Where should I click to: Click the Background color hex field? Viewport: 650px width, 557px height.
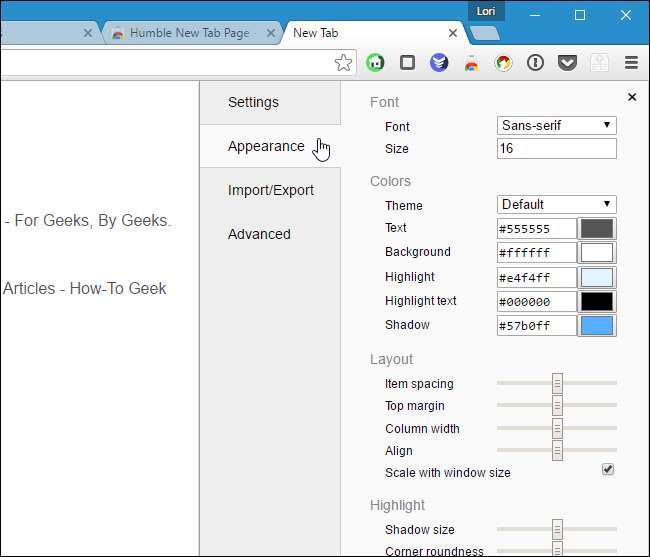(x=537, y=253)
